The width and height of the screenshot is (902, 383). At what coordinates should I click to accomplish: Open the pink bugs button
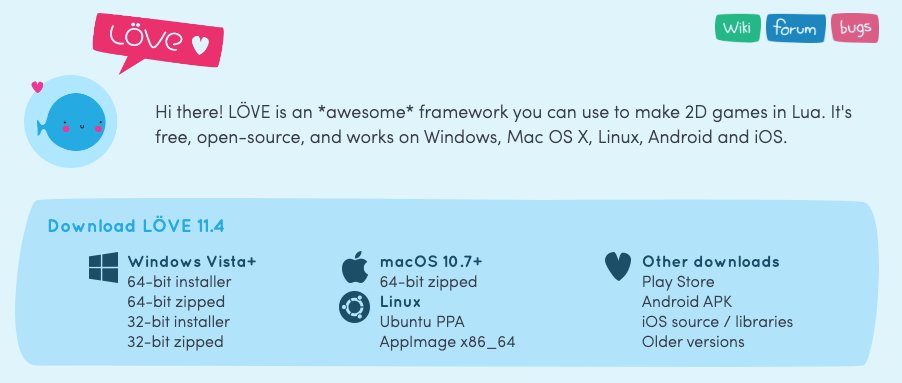[x=855, y=28]
